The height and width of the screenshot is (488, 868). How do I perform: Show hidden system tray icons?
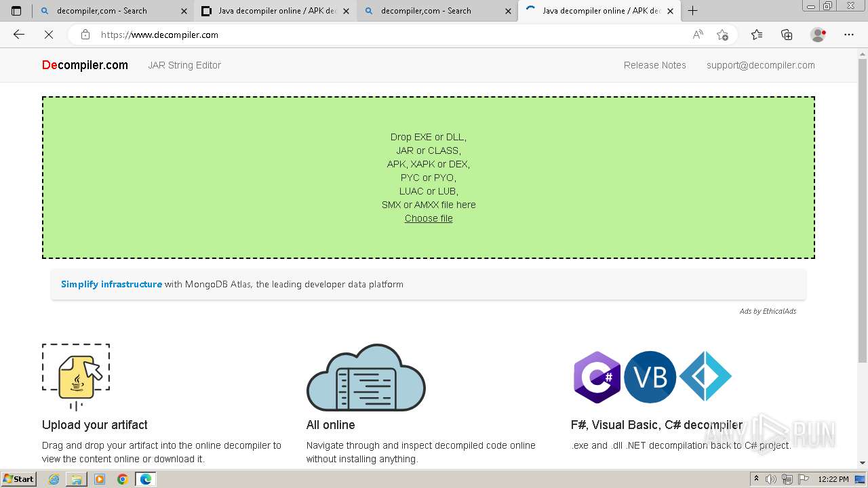point(756,479)
